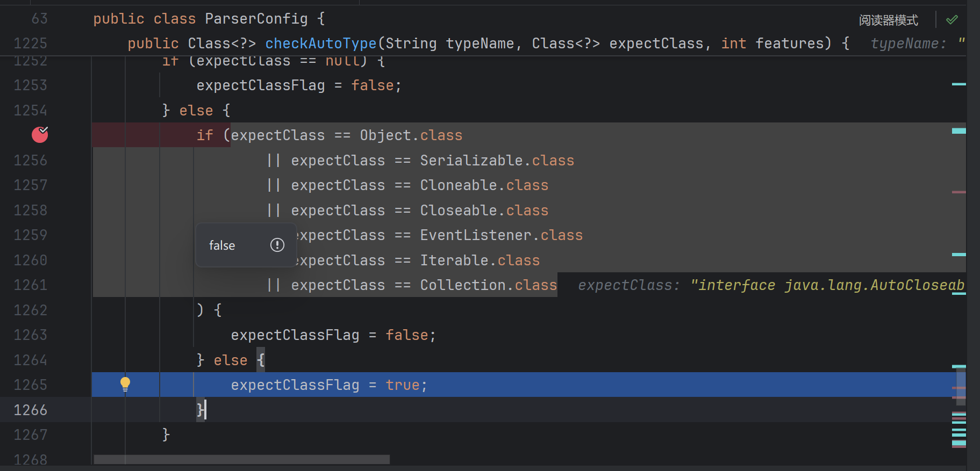Click the inline typeName debug hint
This screenshot has width=980, height=471.
[908, 44]
